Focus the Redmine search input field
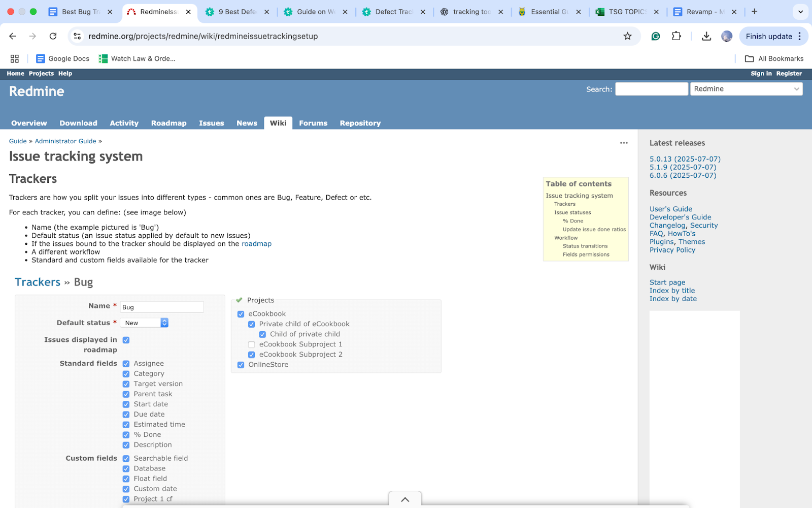812x508 pixels. 651,89
